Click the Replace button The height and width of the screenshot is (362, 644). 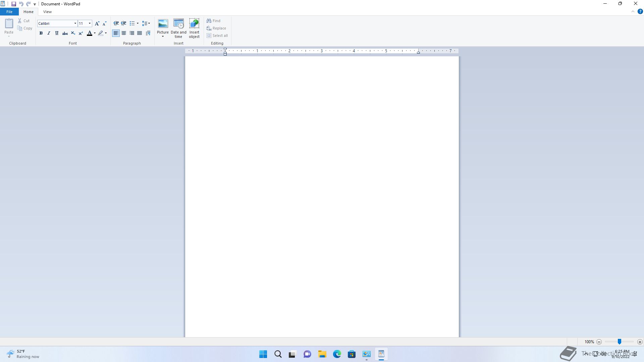point(216,28)
